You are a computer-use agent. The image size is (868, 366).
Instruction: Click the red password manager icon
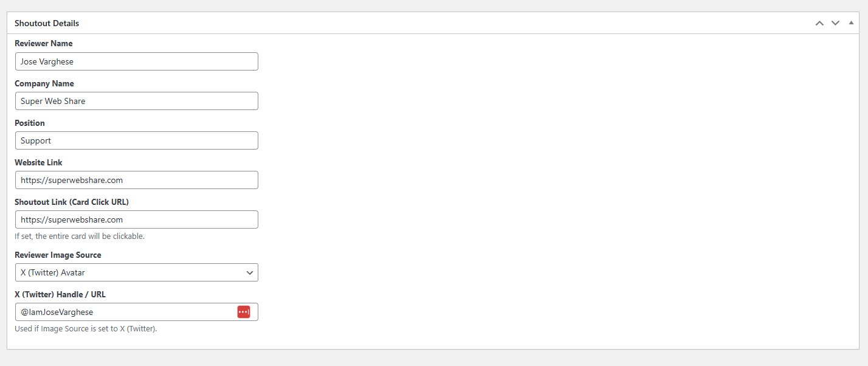[x=243, y=312]
